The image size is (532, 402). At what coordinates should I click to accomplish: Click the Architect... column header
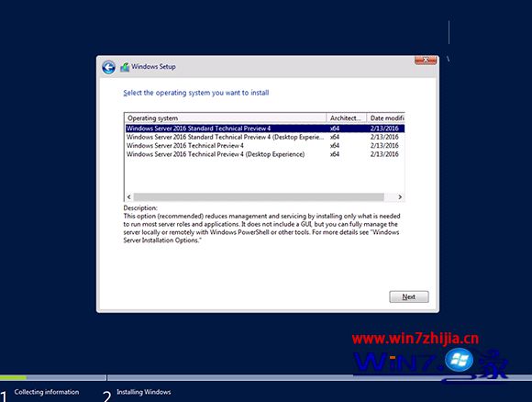click(x=347, y=118)
